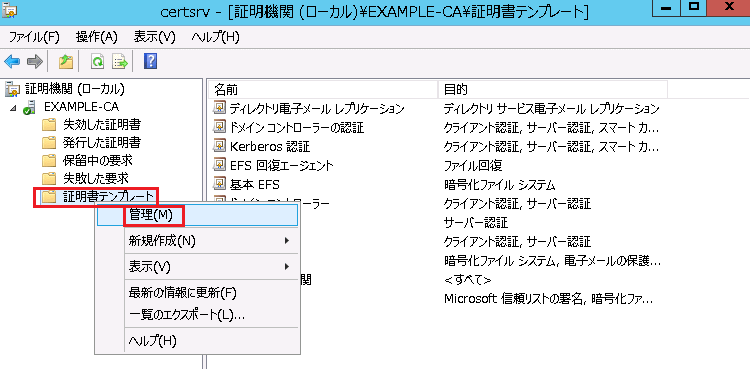Viewport: 750px width, 369px height.
Task: Click the 暗号化ファイル システム purpose cell
Action: pyautogui.click(x=499, y=184)
